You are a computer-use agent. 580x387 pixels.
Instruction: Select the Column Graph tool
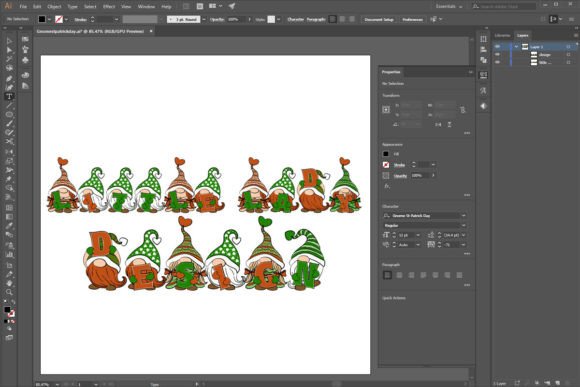[x=9, y=255]
